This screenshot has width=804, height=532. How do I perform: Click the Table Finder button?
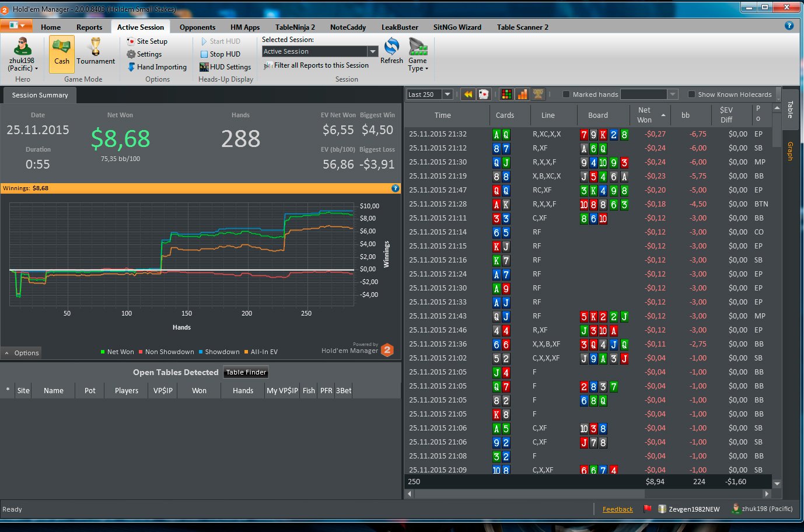pos(246,372)
